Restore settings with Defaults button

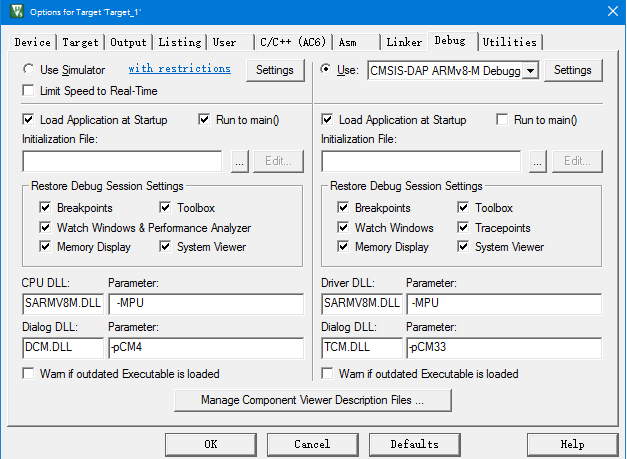click(x=414, y=445)
